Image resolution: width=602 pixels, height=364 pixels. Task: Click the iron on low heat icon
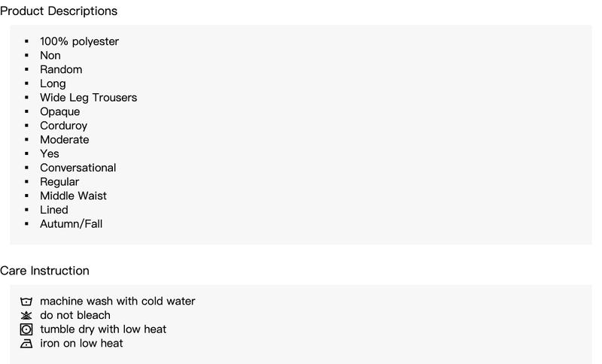point(26,343)
